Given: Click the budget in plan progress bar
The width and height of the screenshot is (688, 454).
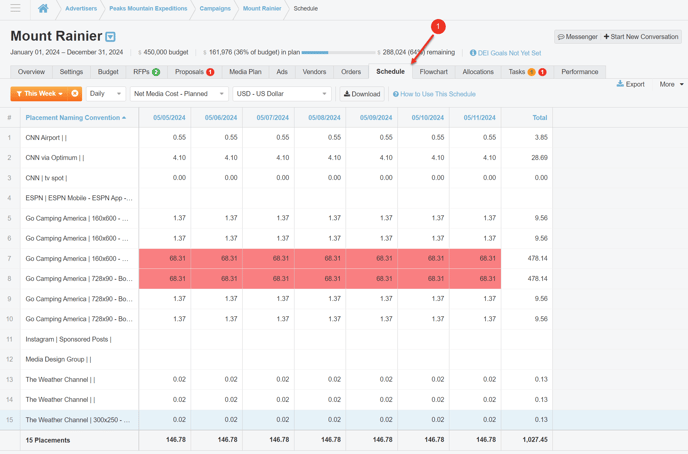Looking at the screenshot, I should (x=338, y=53).
